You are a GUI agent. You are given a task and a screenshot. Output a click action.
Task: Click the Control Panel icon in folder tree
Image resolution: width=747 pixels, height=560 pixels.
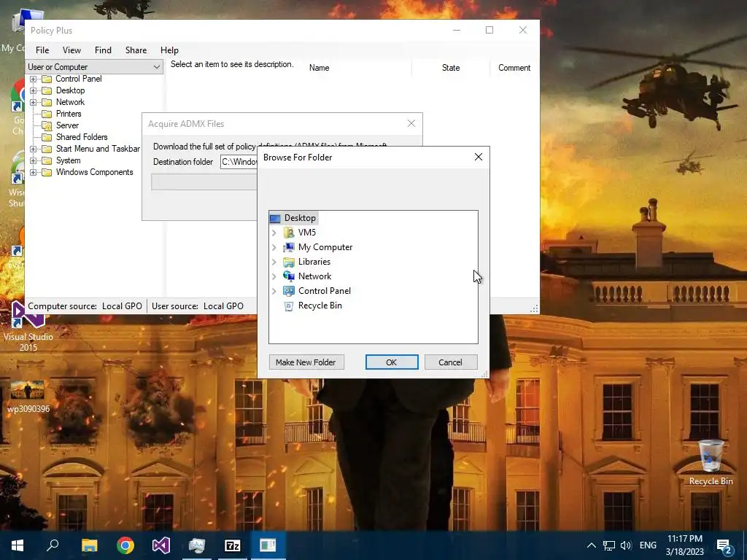click(x=289, y=291)
